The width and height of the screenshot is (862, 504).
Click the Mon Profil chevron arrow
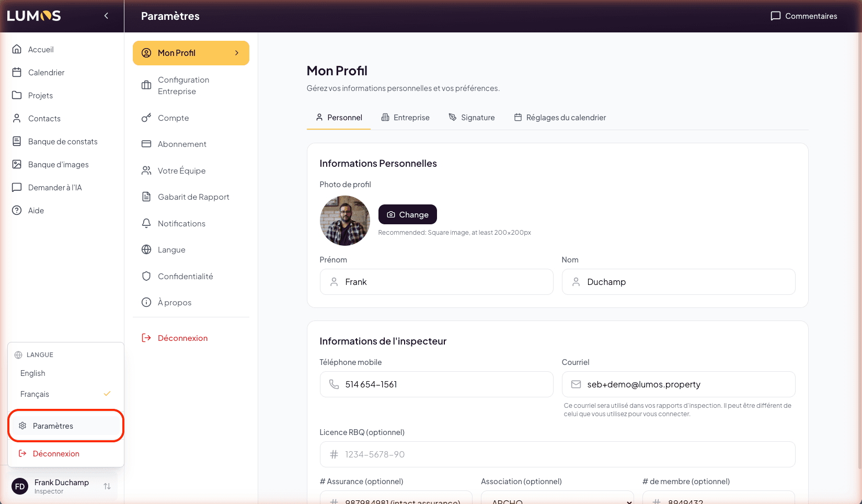point(237,53)
